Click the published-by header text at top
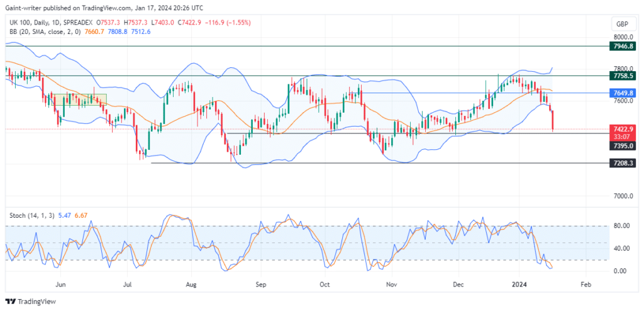Image resolution: width=644 pixels, height=311 pixels. point(104,8)
